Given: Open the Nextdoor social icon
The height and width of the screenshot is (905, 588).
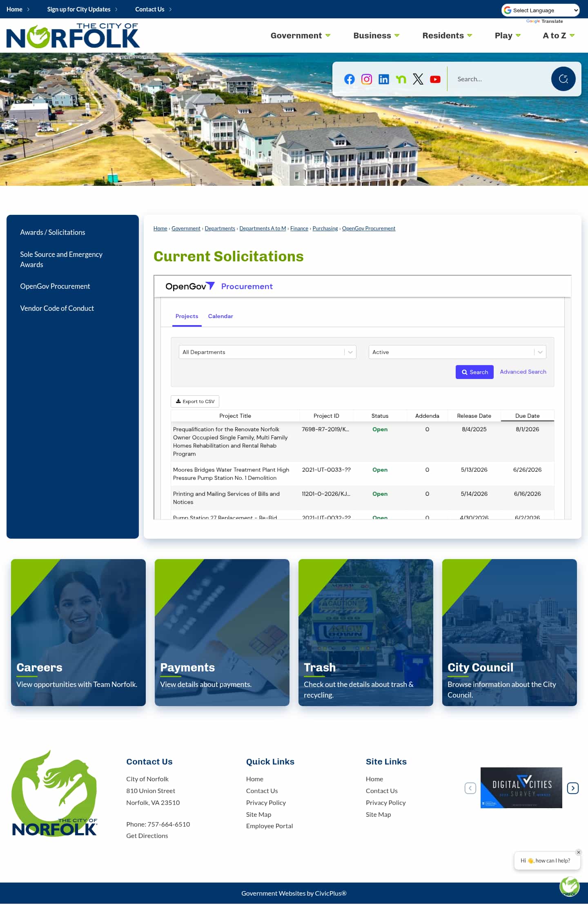Looking at the screenshot, I should point(401,79).
